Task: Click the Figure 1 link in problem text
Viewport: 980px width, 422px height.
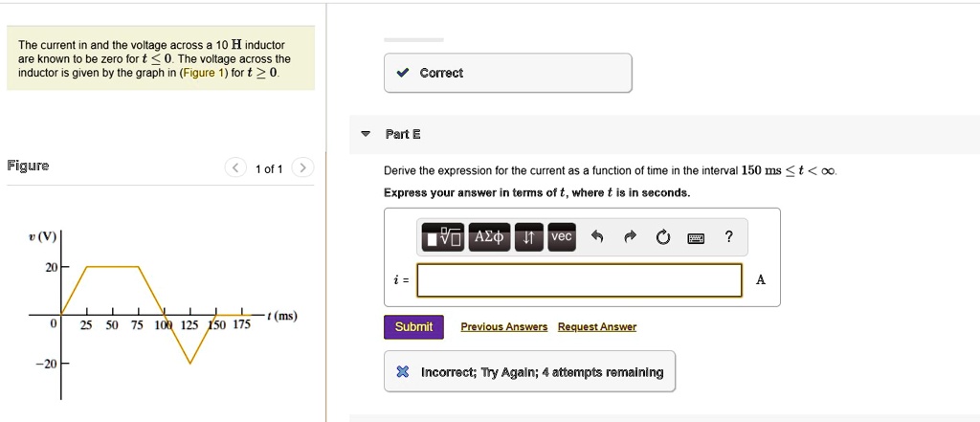Action: [201, 73]
